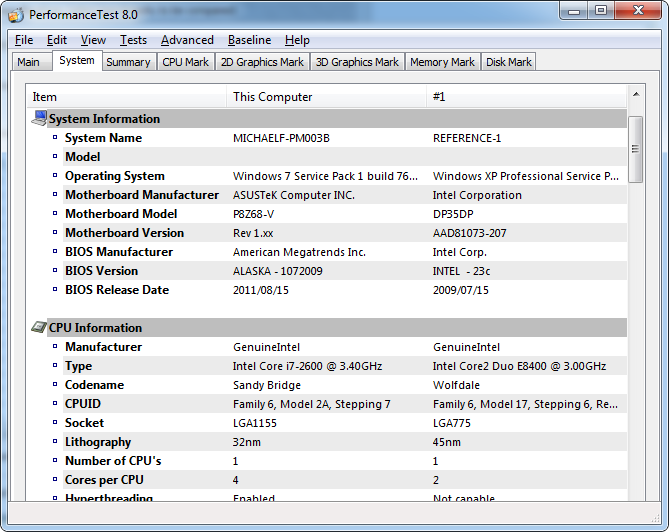Open the Help menu
Screen dimensions: 669x532
tap(297, 40)
